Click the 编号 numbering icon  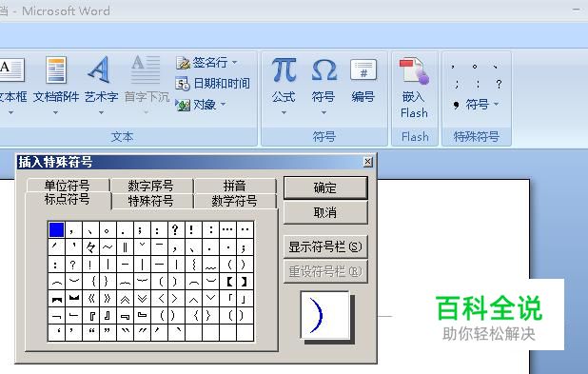click(363, 70)
